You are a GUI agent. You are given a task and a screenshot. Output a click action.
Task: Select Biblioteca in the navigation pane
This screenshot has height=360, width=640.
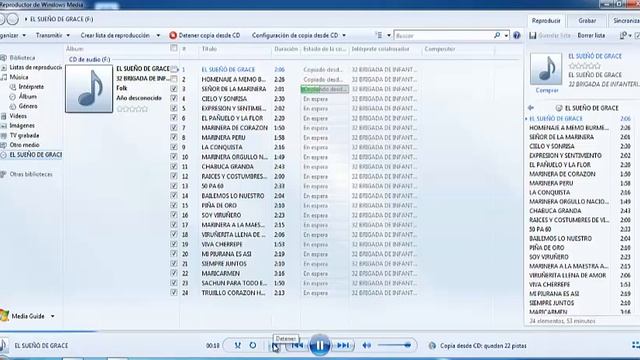22,58
